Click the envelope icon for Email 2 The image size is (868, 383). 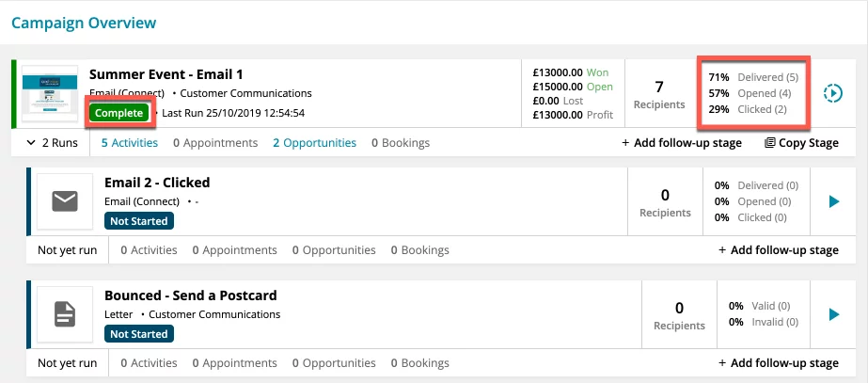[65, 201]
